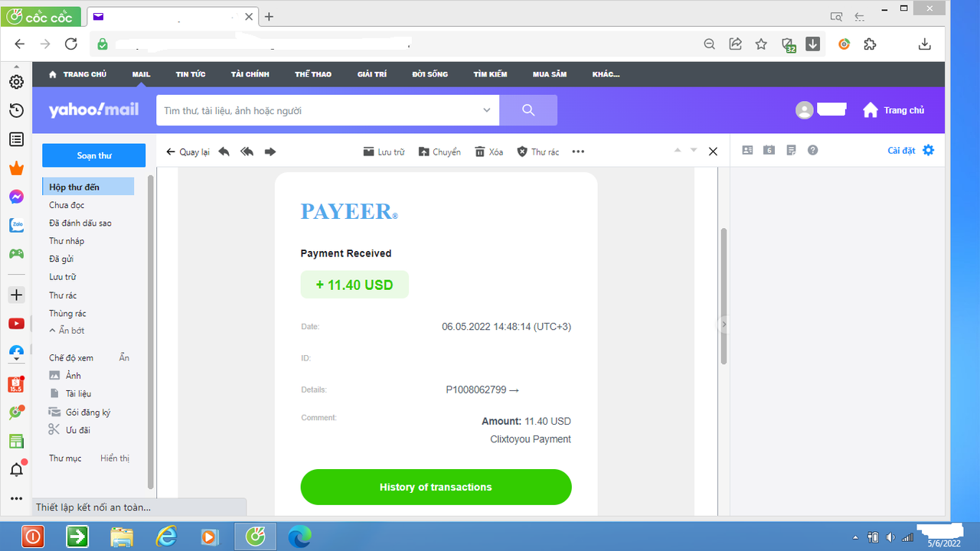Open notifications bell in sidebar
Screen dimensions: 980x551
click(16, 469)
